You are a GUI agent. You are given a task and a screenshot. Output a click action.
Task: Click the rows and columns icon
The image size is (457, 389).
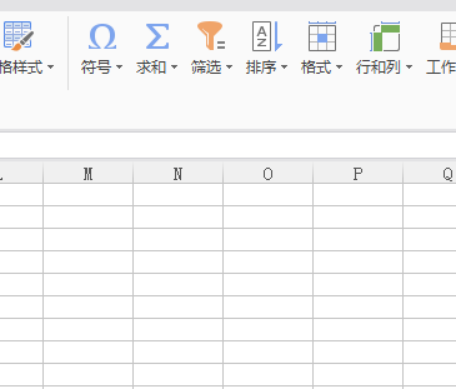385,36
